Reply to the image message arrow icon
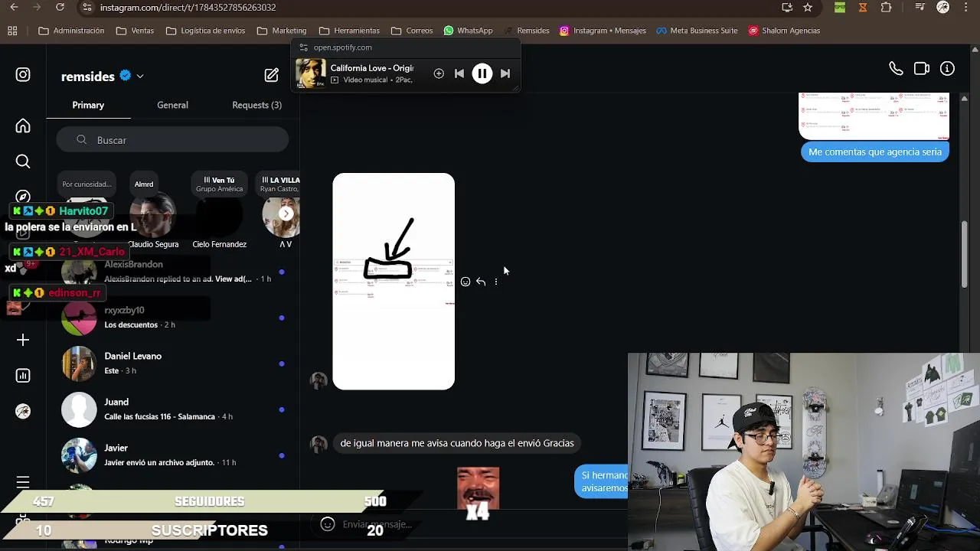 pyautogui.click(x=481, y=282)
